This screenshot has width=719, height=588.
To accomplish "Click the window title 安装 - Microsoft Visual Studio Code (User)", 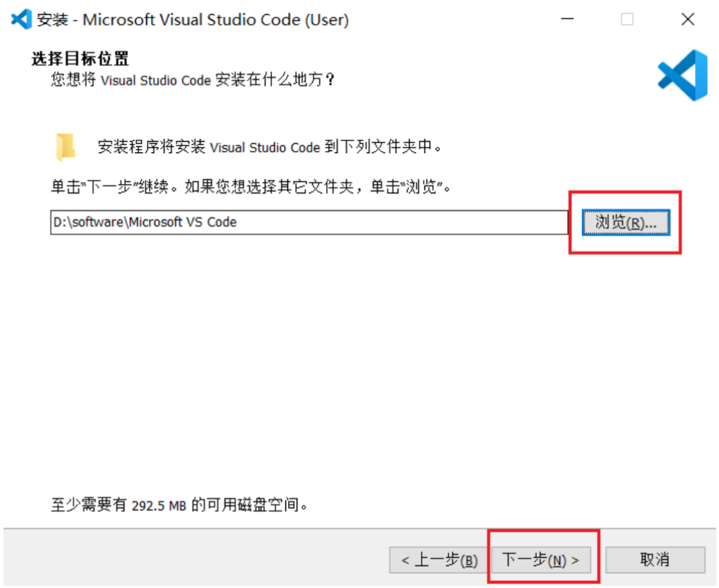I will [x=193, y=20].
